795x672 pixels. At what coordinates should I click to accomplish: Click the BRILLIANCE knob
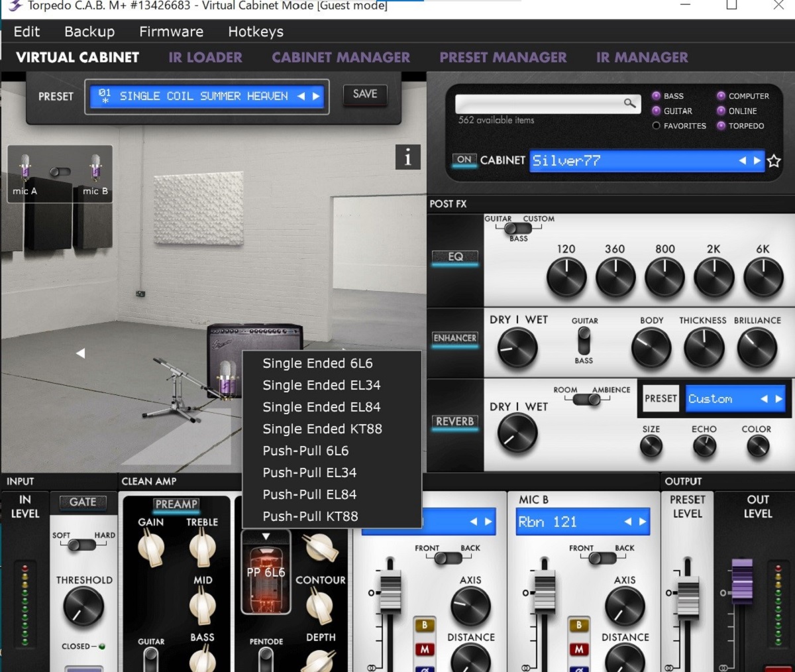pyautogui.click(x=757, y=348)
